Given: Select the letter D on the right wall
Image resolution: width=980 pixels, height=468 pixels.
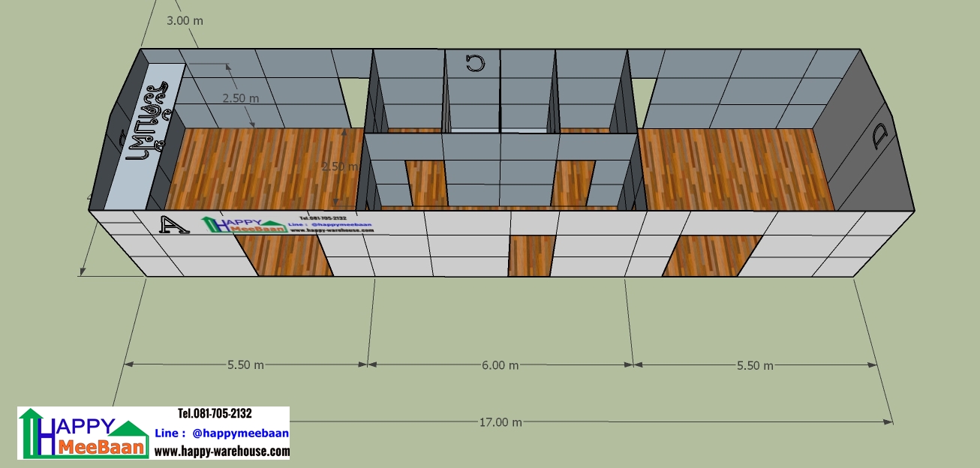Looking at the screenshot, I should [x=879, y=136].
